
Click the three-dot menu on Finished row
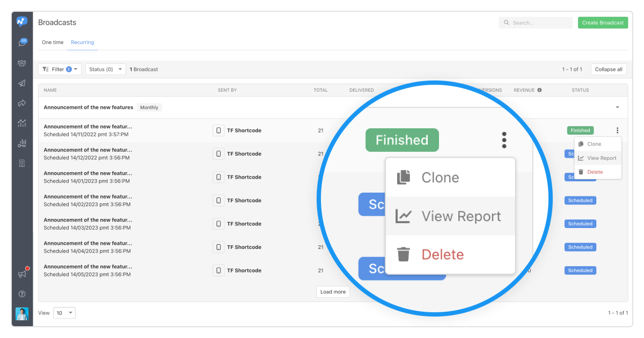pos(618,130)
